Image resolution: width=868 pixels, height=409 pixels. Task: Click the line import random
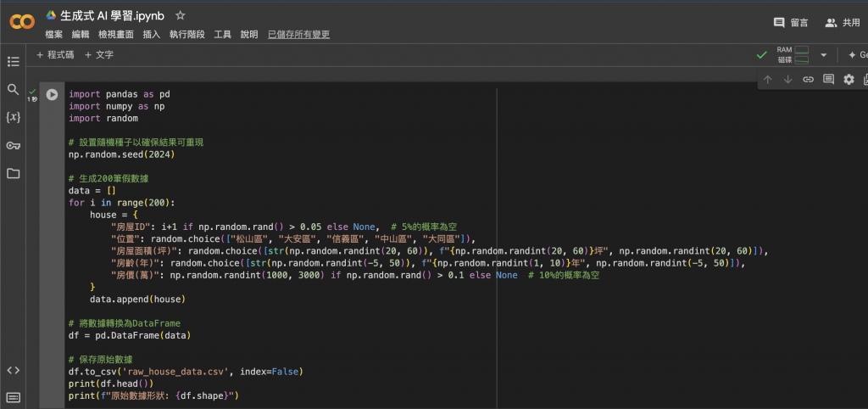click(103, 119)
